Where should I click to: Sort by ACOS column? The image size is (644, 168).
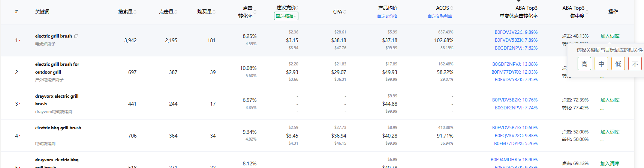(x=452, y=8)
